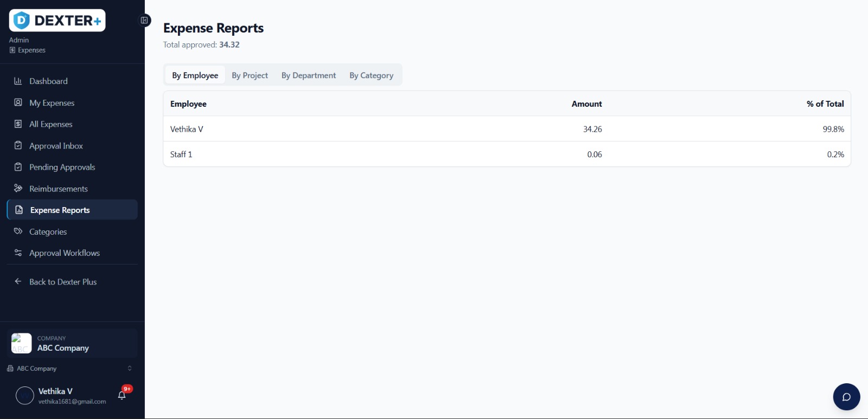The height and width of the screenshot is (419, 868).
Task: Click the Reimbursements hand-coins icon
Action: tap(18, 188)
